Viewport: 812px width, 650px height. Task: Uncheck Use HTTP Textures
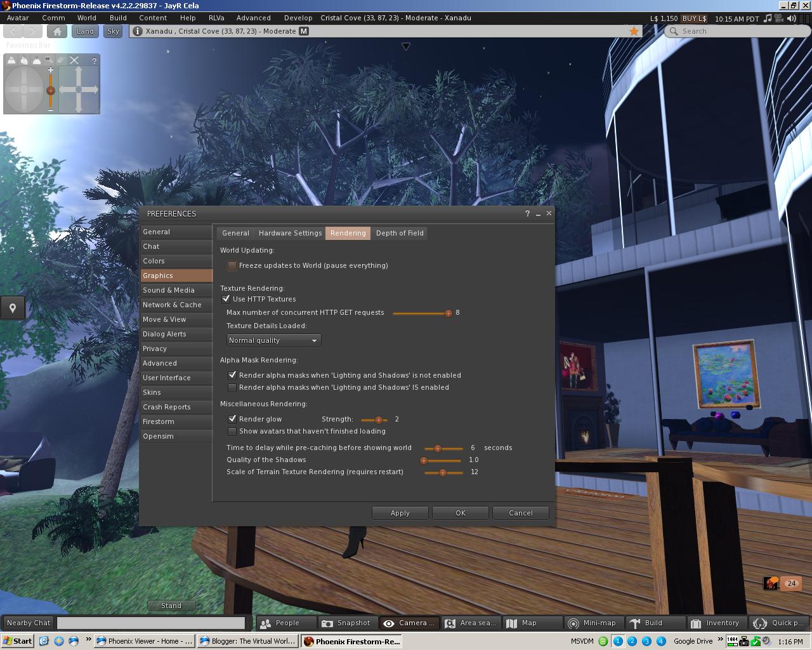226,299
